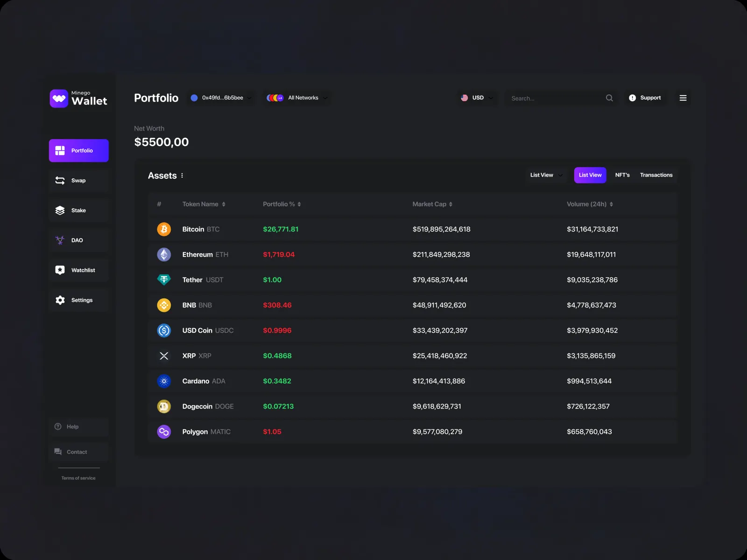Screen dimensions: 747x560
Task: Click the Minego Wallet logo icon
Action: [59, 98]
